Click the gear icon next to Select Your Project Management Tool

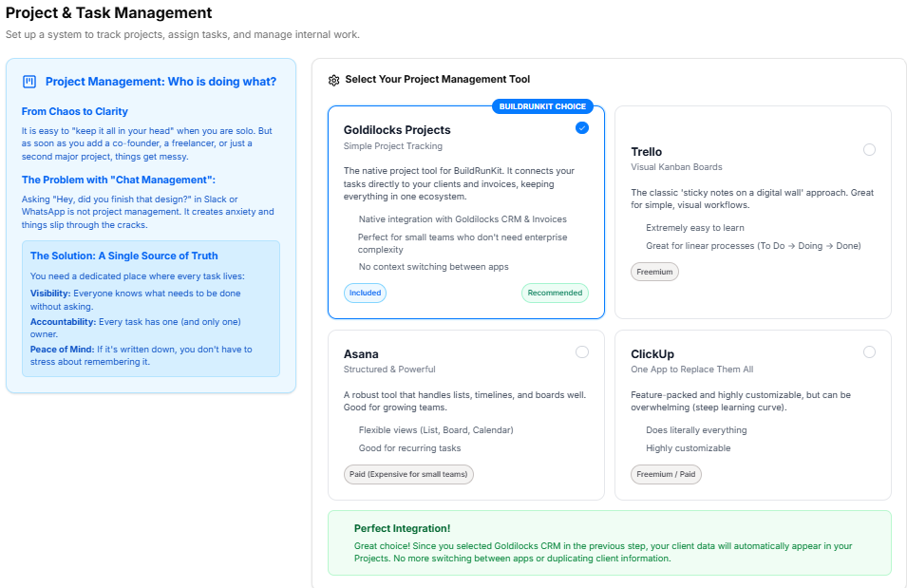(333, 80)
